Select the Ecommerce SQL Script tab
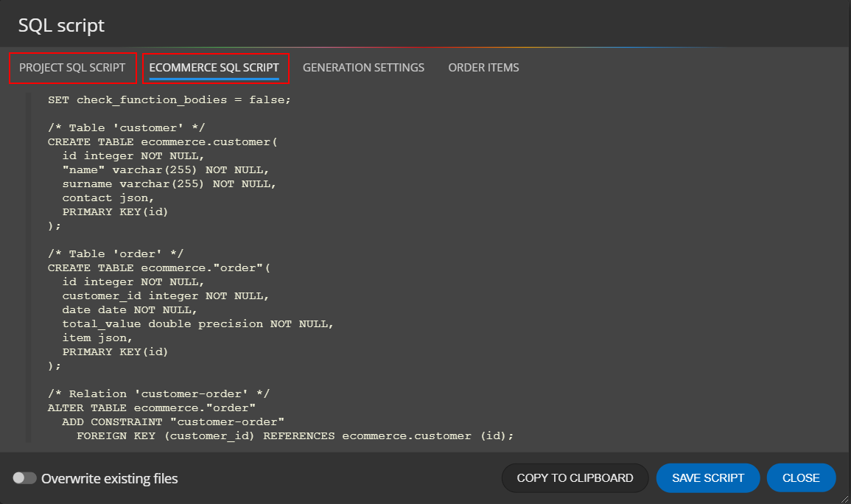 click(214, 68)
